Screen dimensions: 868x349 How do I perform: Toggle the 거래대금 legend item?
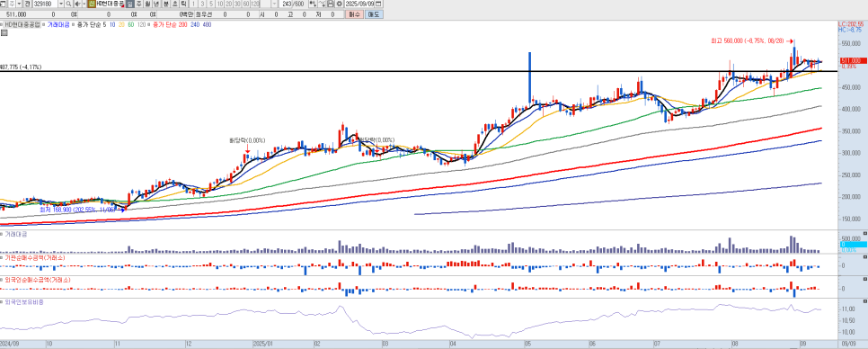point(58,25)
